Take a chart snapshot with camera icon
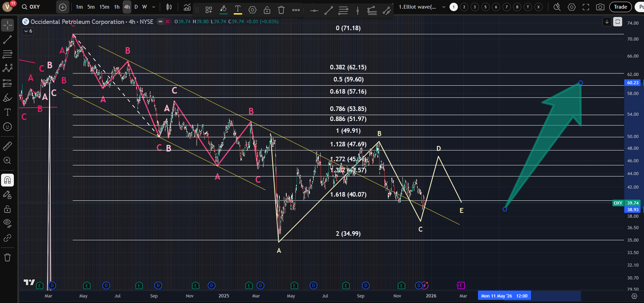Screen dimensions: 644x303 (600, 7)
